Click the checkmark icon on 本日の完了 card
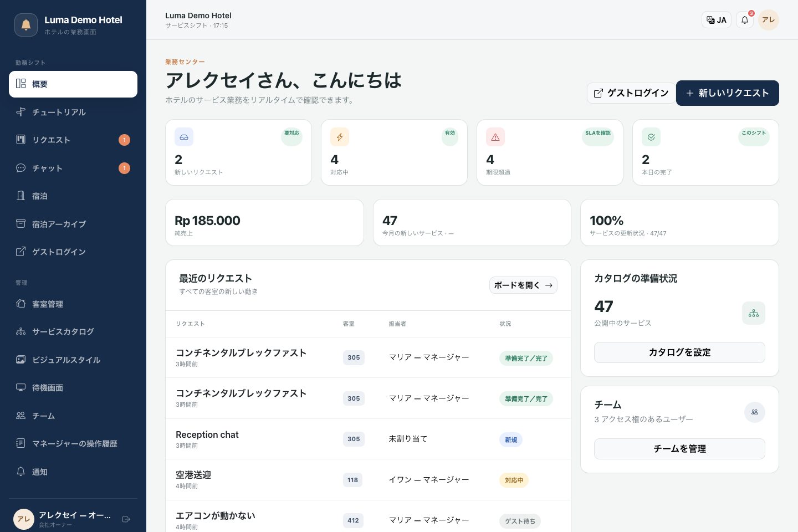798x532 pixels. point(651,137)
